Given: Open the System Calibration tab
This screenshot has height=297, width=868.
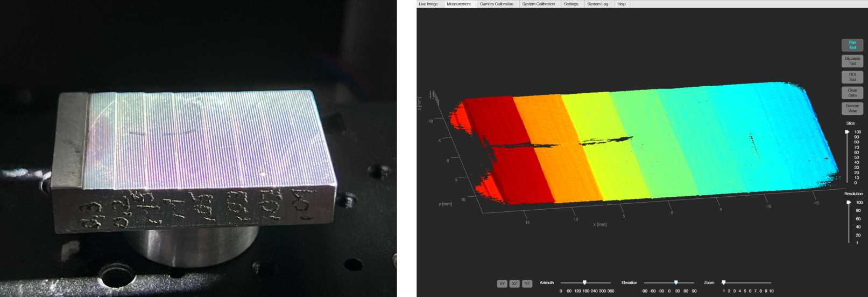Looking at the screenshot, I should pyautogui.click(x=538, y=4).
